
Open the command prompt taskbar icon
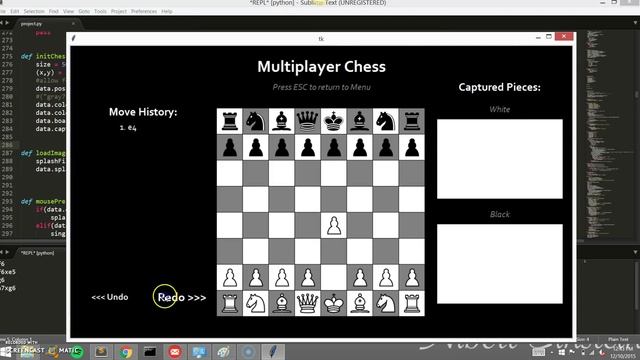pos(150,351)
